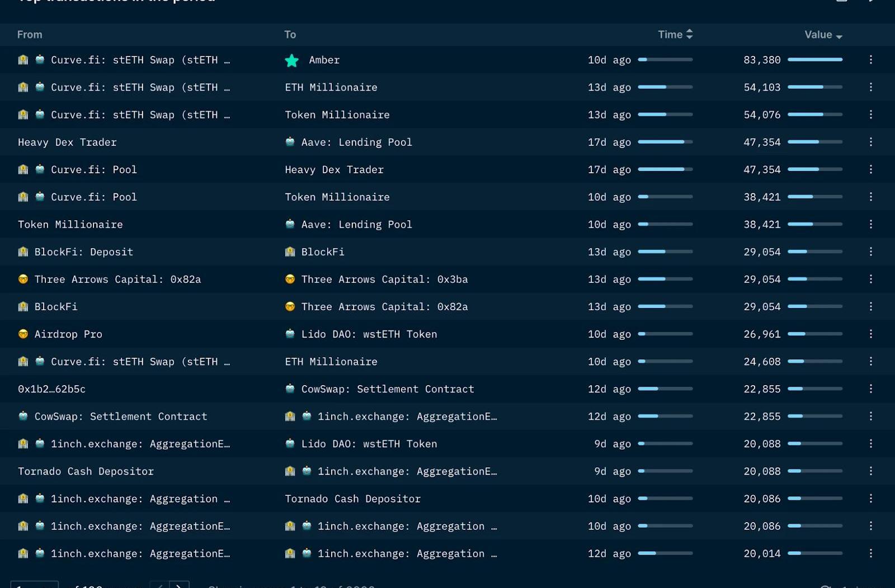This screenshot has width=895, height=588.
Task: Open the 0x1b2…62b5c sender address
Action: tap(51, 389)
